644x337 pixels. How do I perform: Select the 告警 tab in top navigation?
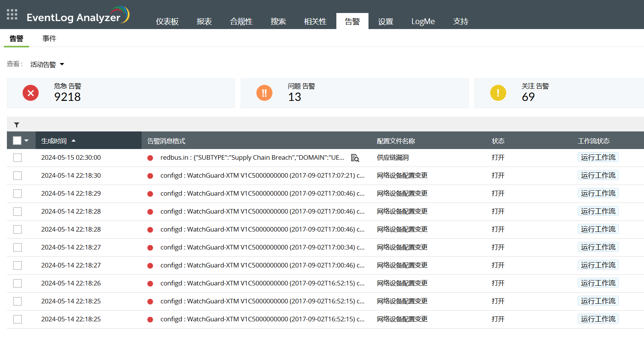coord(352,21)
